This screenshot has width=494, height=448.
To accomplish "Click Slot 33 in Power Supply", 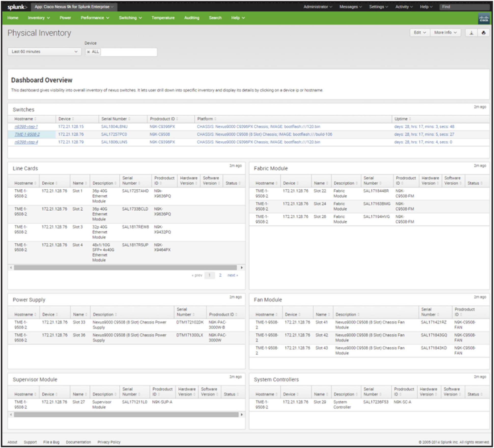I will click(x=79, y=322).
